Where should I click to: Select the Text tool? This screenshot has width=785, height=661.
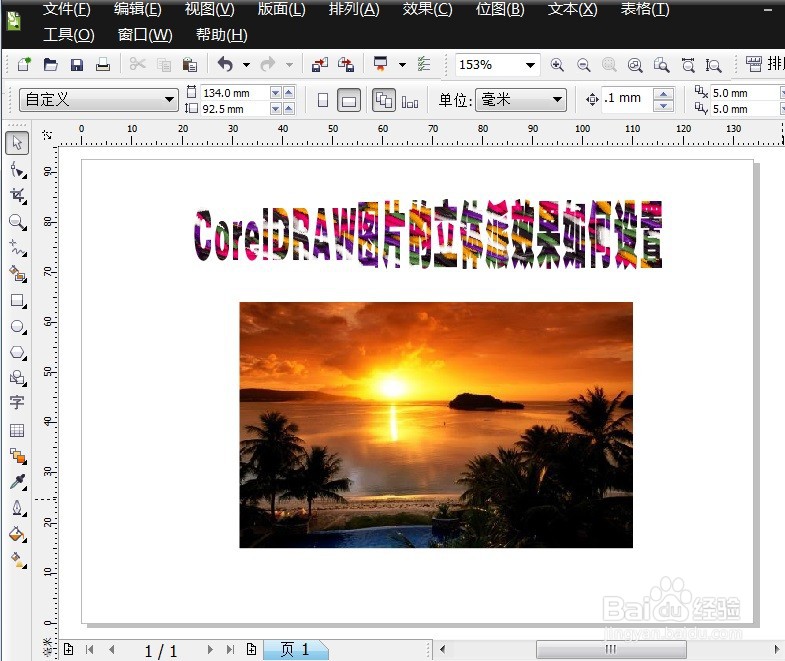[17, 403]
